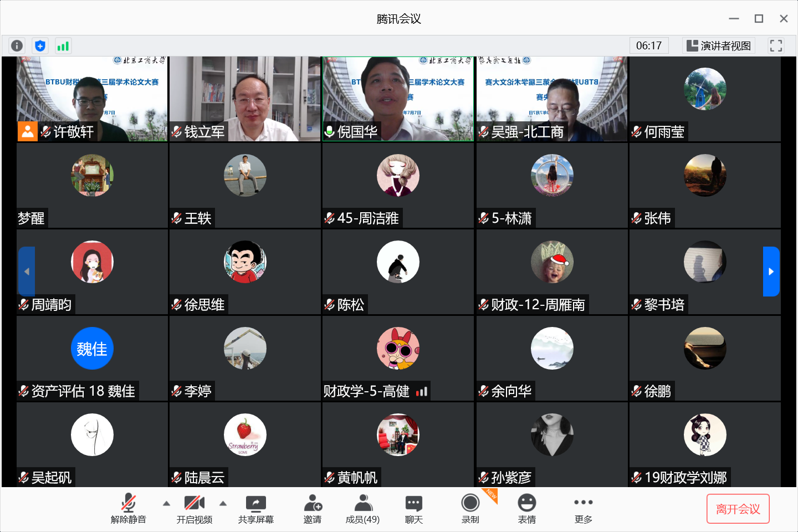Open the More options menu
Screen dimensions: 798x532
[583, 509]
